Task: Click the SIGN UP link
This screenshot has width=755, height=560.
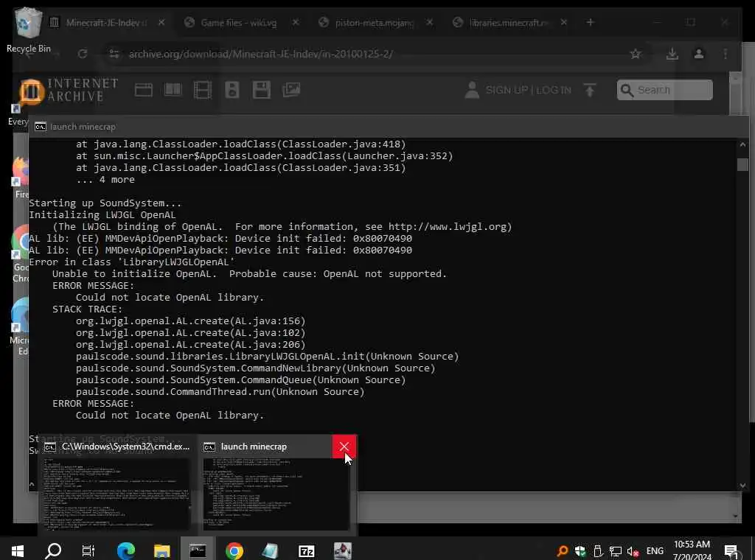Action: point(507,90)
